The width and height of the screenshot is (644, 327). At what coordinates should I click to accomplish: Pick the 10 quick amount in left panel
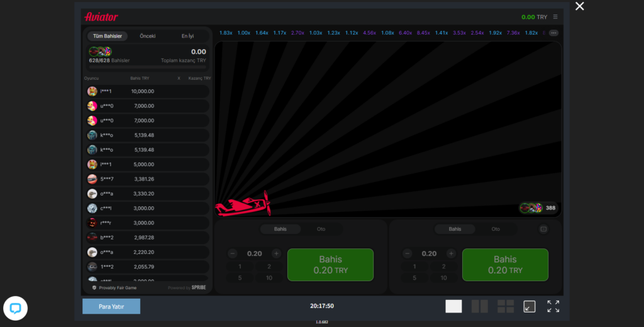pos(269,278)
